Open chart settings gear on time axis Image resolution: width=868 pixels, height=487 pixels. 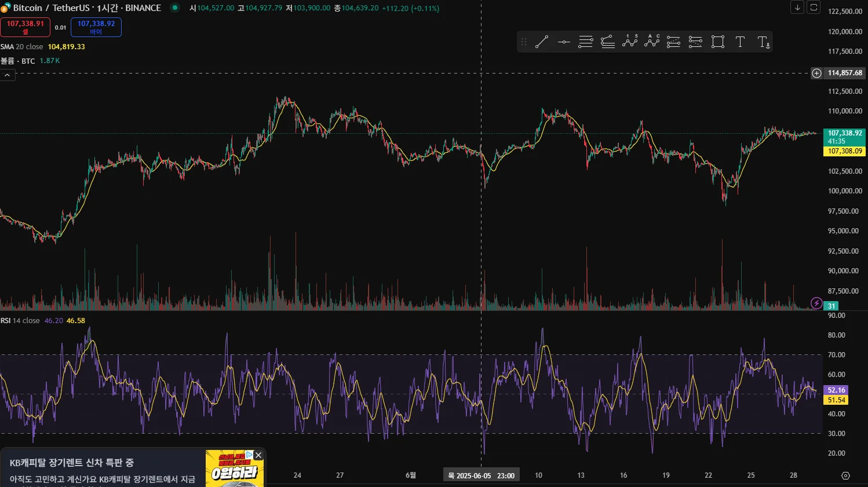845,475
